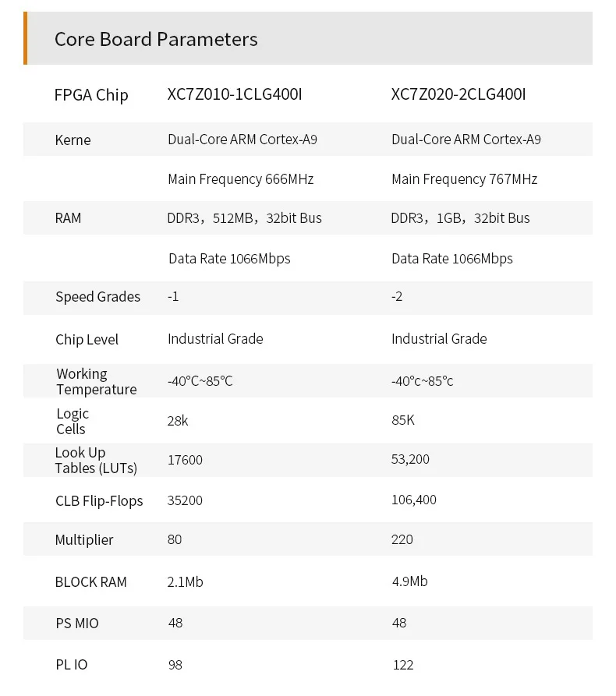Click the Speed Grades row label
Viewport: 616px width, 696px height.
97,297
